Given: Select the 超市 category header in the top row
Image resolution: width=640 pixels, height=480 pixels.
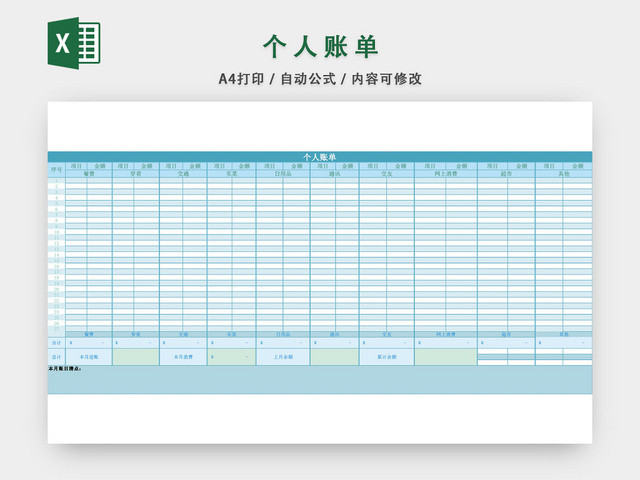Looking at the screenshot, I should pos(506,173).
